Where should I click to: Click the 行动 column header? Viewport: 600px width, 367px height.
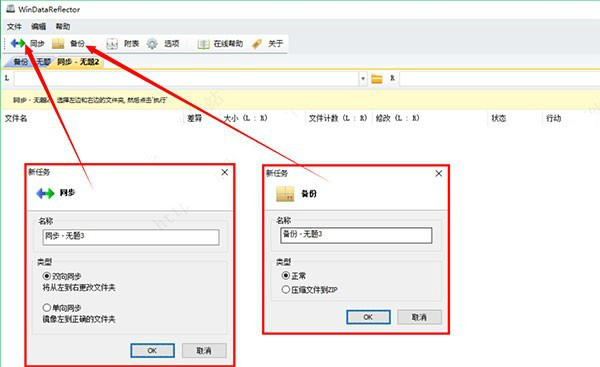tap(553, 118)
